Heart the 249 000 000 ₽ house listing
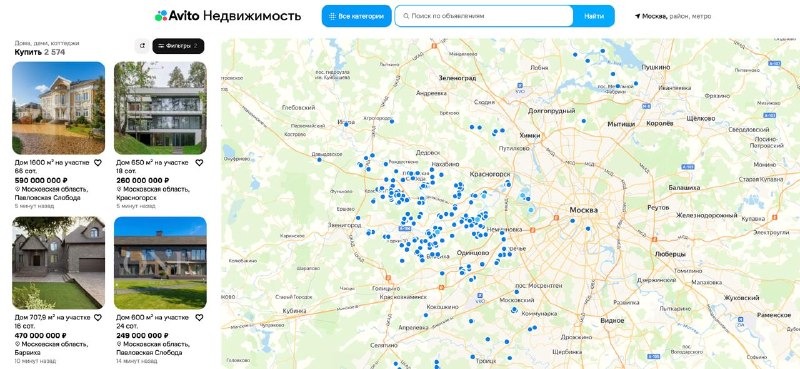 (199, 317)
